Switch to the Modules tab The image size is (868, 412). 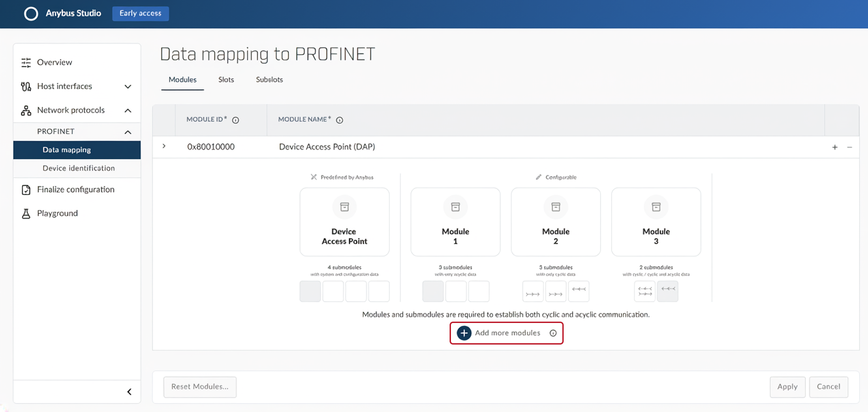(182, 80)
